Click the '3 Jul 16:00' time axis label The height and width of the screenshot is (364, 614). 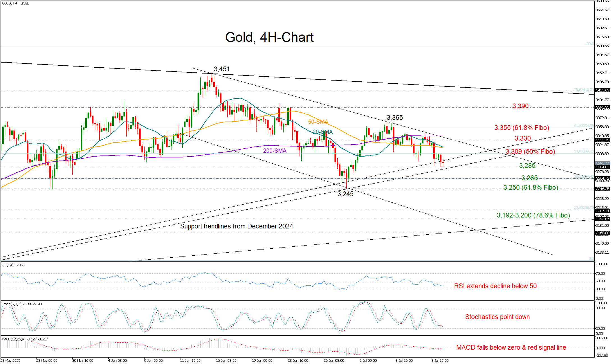coord(404,360)
